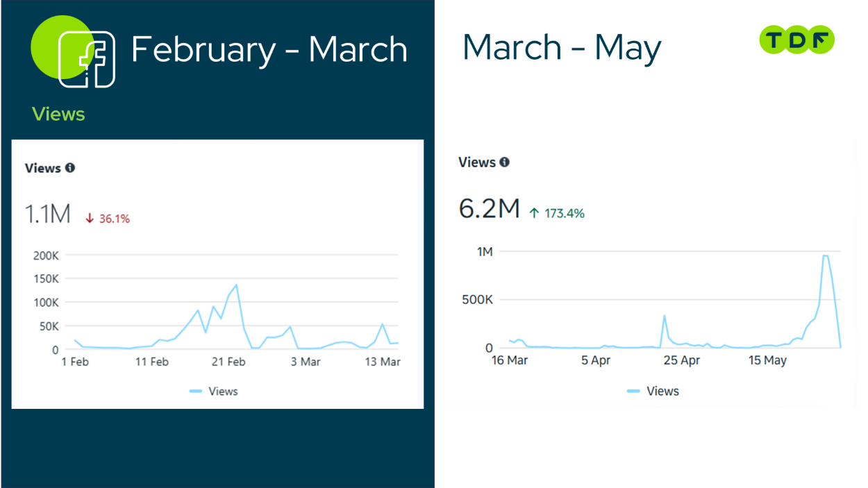This screenshot has height=488, width=868.
Task: Click the "1 Feb" date label
Action: coord(75,362)
